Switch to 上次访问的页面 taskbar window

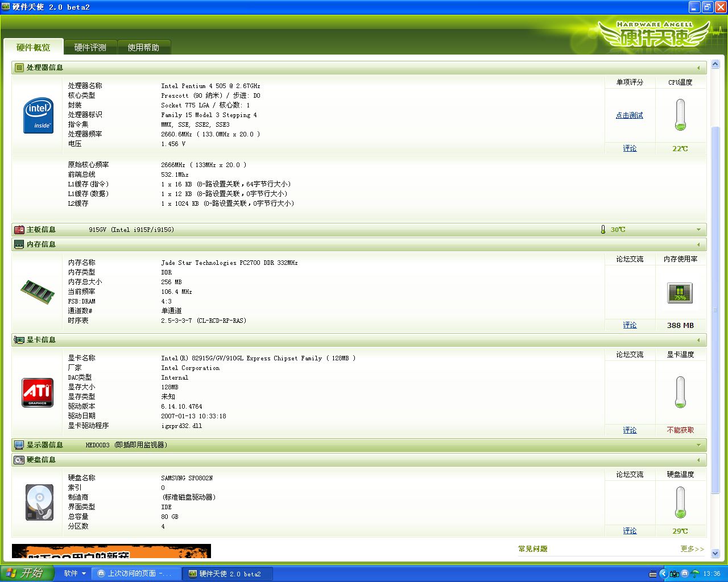point(136,573)
